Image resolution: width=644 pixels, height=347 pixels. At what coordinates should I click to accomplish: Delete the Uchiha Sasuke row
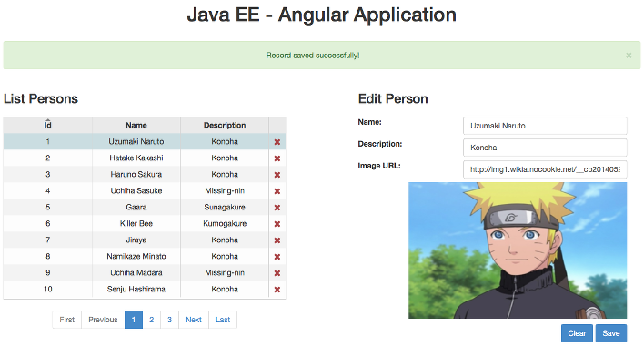[x=277, y=191]
